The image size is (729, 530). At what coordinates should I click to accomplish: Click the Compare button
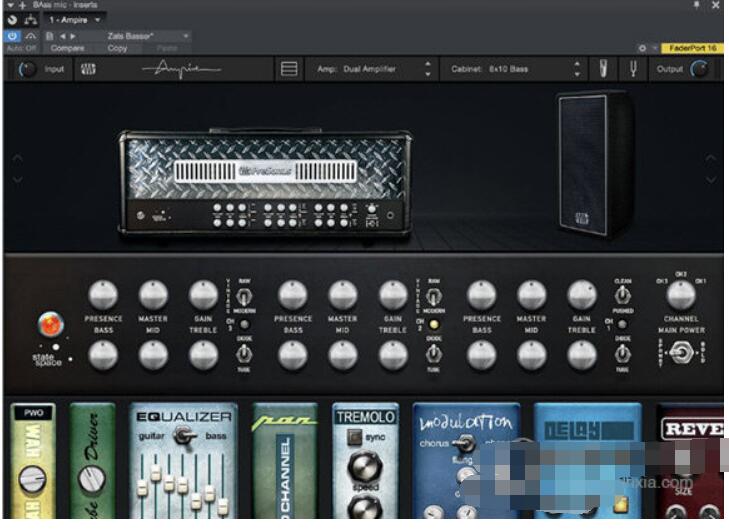click(x=68, y=48)
